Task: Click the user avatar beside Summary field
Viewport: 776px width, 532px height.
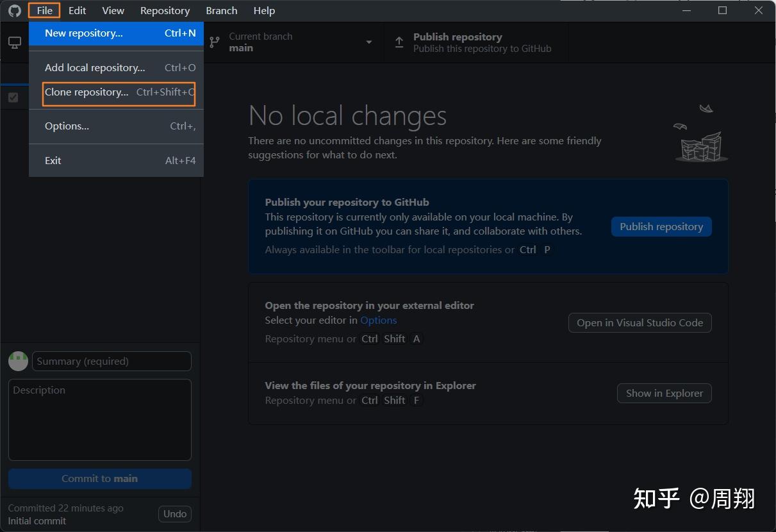Action: 18,361
